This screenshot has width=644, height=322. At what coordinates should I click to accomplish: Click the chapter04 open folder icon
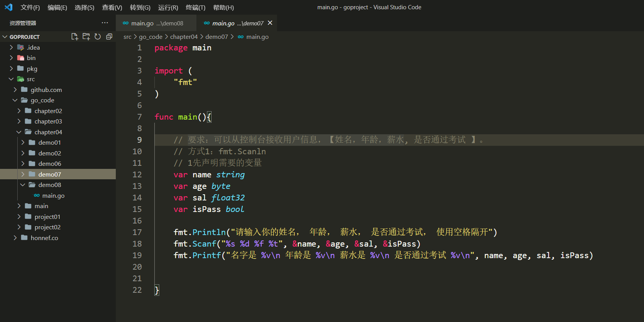(x=28, y=132)
